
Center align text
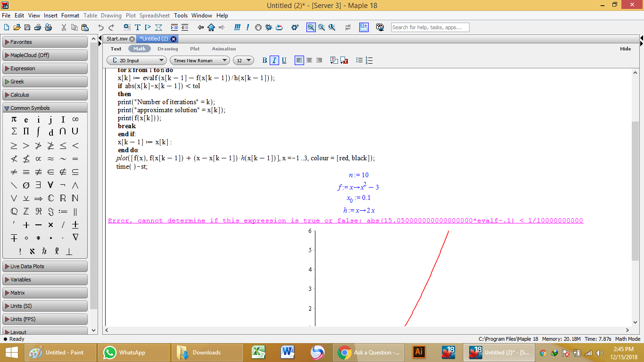coord(309,60)
